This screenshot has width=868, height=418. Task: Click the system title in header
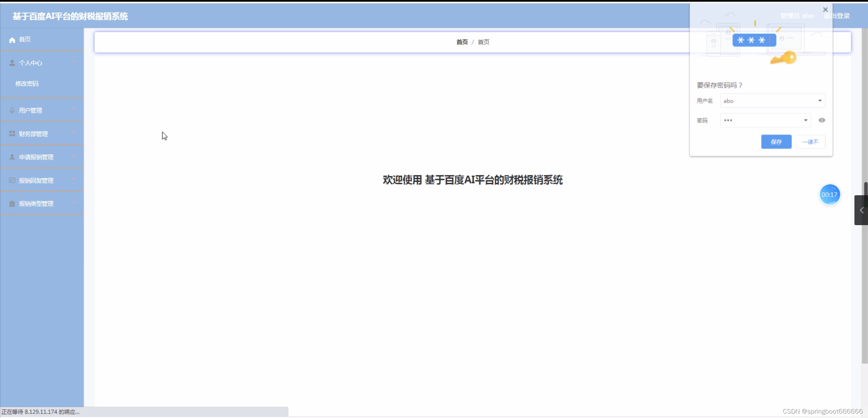click(x=70, y=16)
